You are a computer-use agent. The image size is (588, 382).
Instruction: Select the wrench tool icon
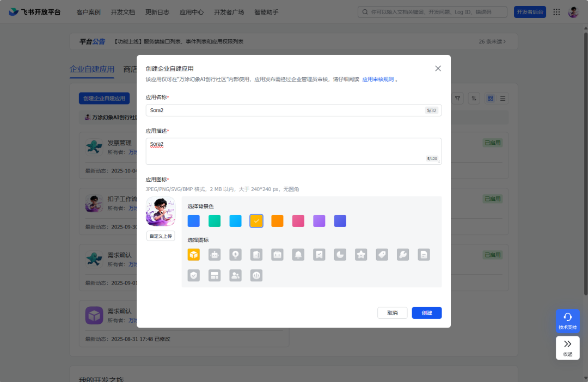click(x=403, y=255)
